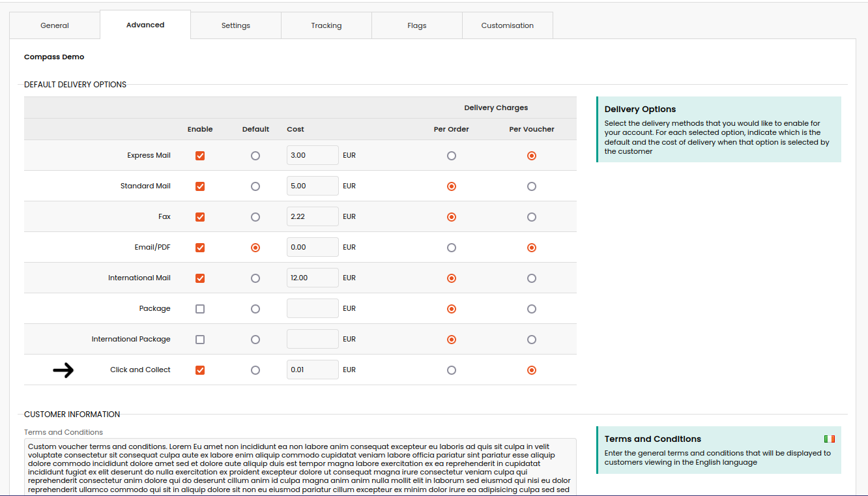This screenshot has height=496, width=868.
Task: Select Per Voucher for International Mail
Action: tap(532, 278)
